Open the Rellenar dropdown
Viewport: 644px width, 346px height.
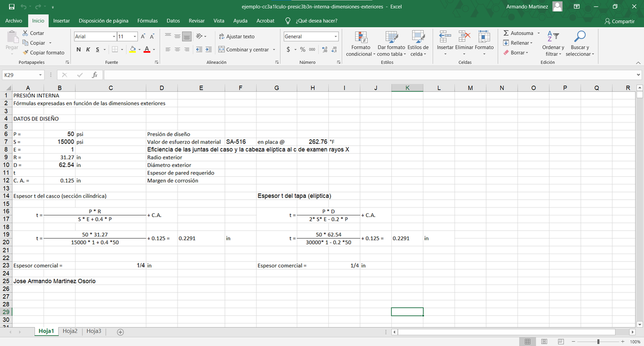click(x=519, y=43)
